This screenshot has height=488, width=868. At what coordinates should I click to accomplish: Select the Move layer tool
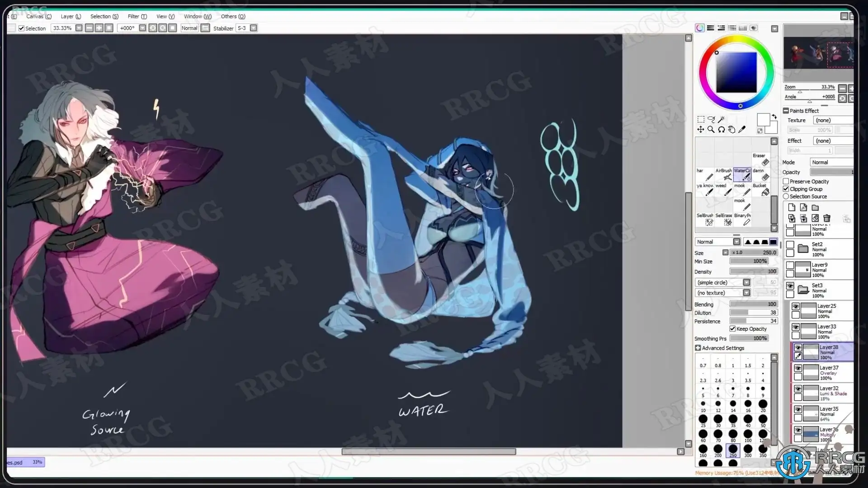(x=700, y=130)
